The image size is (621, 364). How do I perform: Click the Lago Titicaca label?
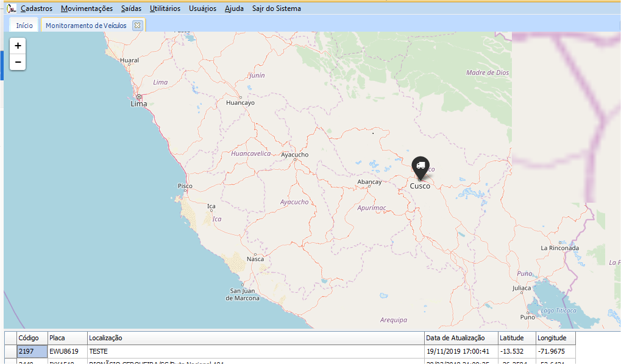tap(558, 310)
